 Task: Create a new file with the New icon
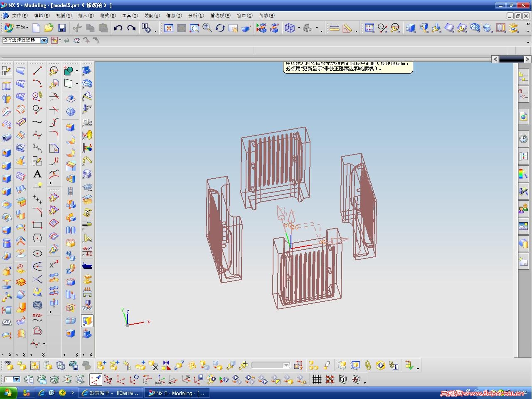click(x=37, y=28)
